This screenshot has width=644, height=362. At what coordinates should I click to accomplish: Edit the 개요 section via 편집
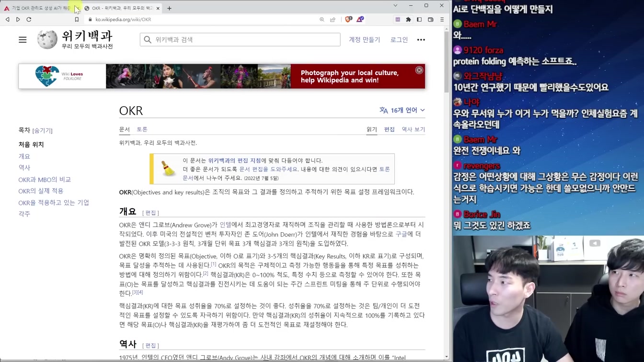[x=150, y=213]
